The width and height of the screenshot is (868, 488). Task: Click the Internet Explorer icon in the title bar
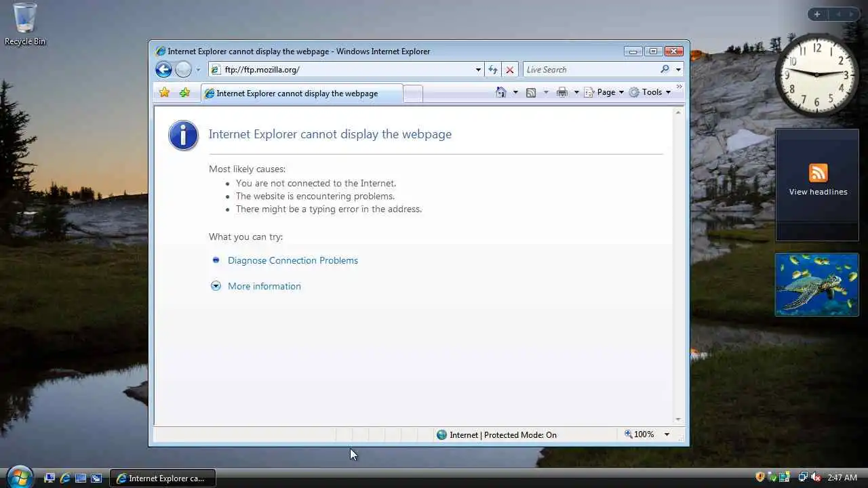point(161,51)
